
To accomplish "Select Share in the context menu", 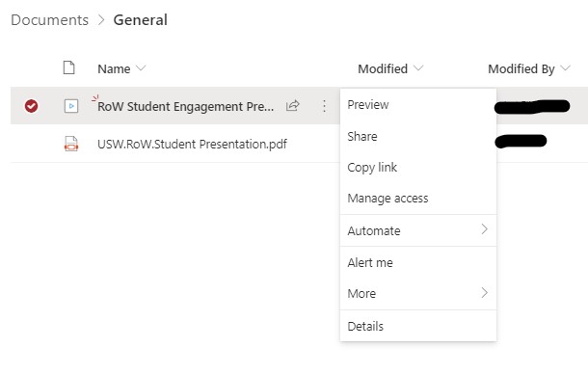I will [418, 136].
